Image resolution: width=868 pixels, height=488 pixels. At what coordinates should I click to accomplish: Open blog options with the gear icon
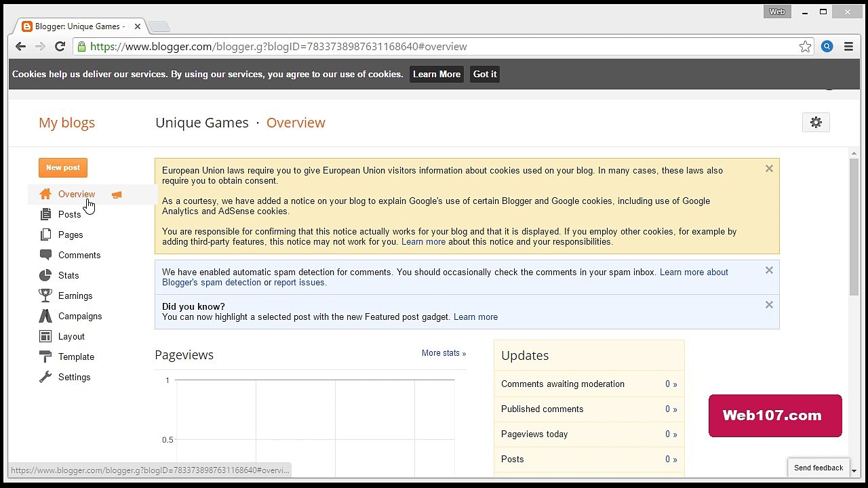[x=816, y=123]
